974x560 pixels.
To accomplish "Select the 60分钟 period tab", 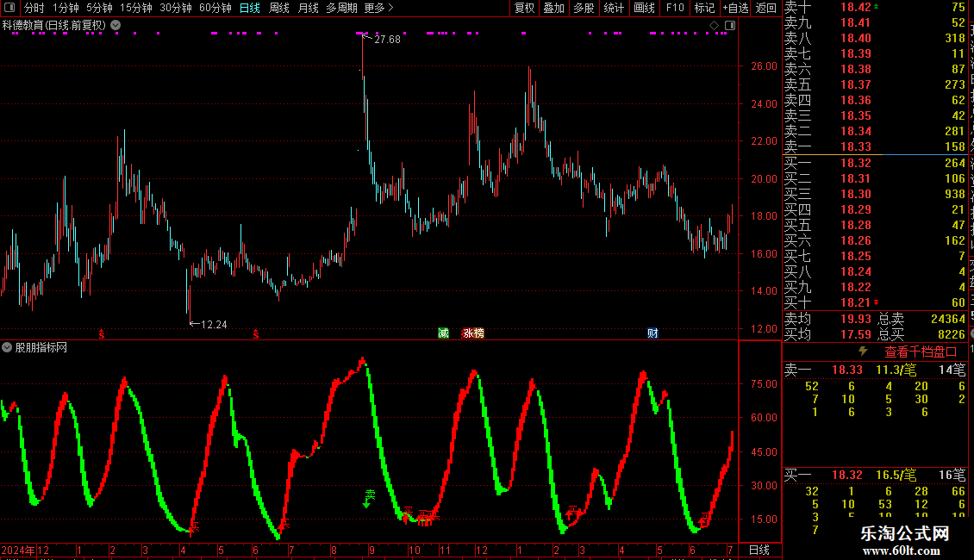I will (215, 8).
